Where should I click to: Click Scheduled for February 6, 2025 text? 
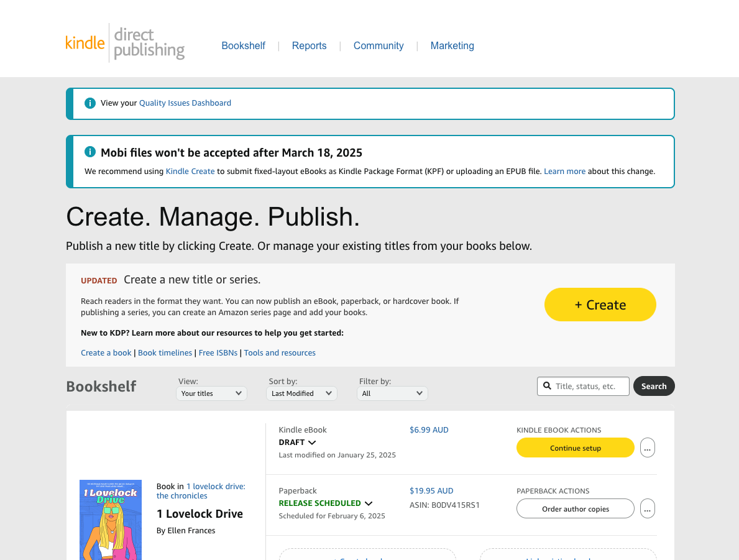[332, 516]
